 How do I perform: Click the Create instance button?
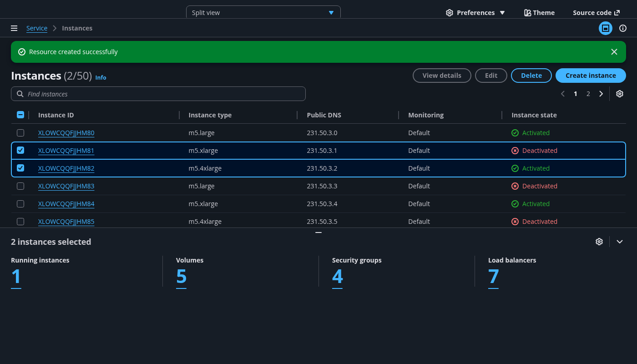[x=590, y=76]
